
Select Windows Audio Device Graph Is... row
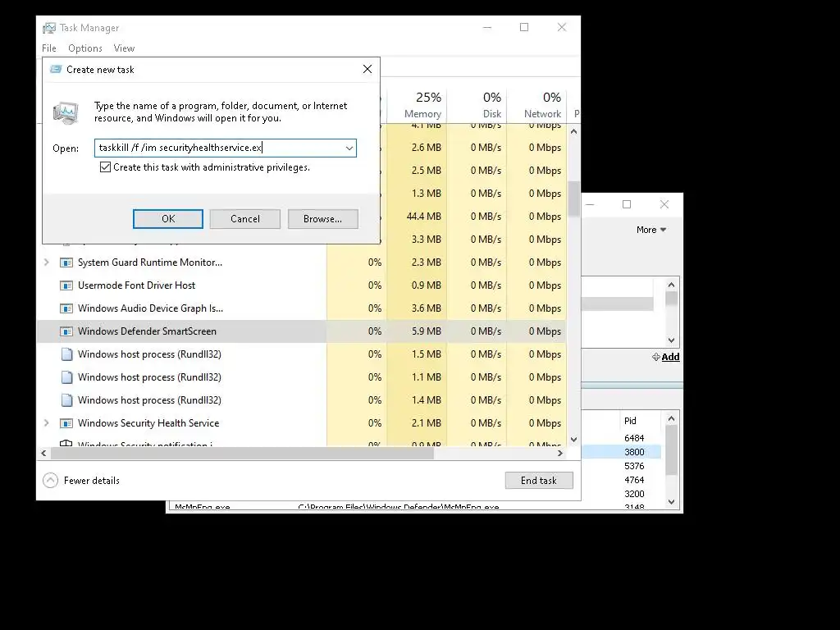[301, 308]
